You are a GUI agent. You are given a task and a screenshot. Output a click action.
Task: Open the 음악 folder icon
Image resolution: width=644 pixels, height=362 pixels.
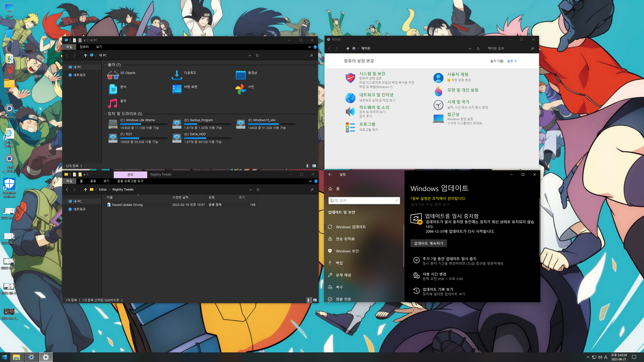(113, 103)
